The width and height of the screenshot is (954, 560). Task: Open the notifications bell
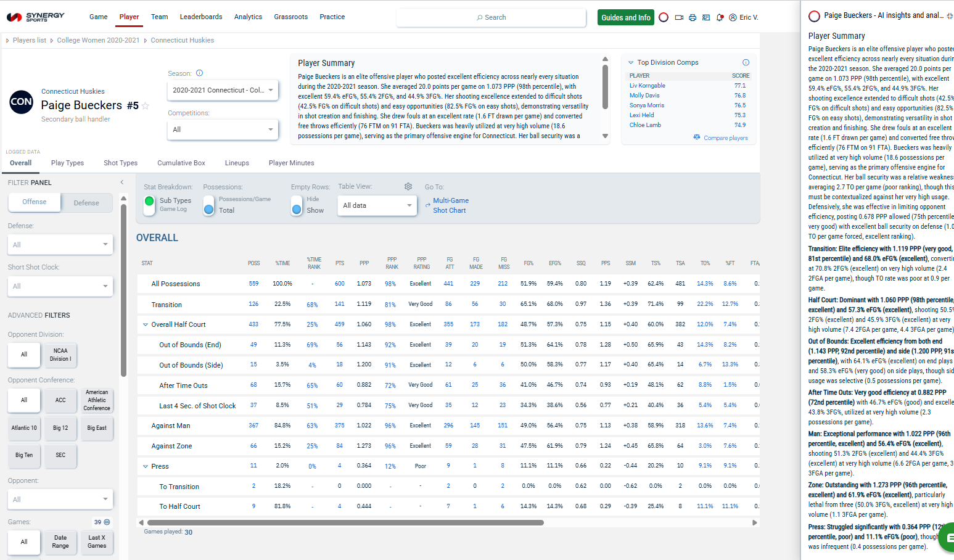click(x=720, y=17)
